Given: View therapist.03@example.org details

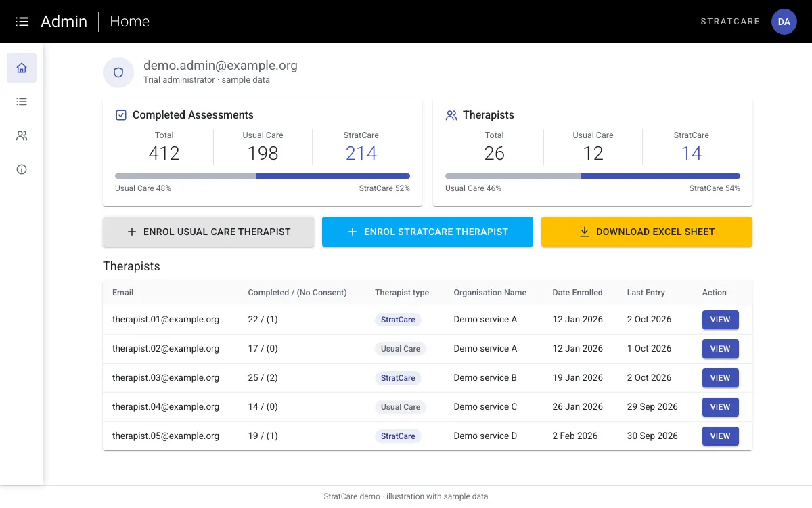Looking at the screenshot, I should (x=721, y=378).
